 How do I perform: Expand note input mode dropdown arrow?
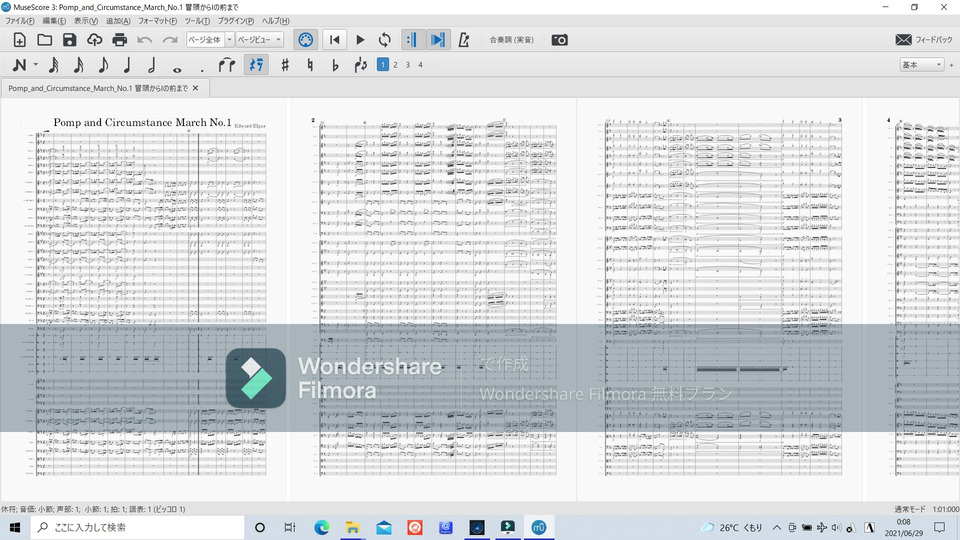coord(36,64)
